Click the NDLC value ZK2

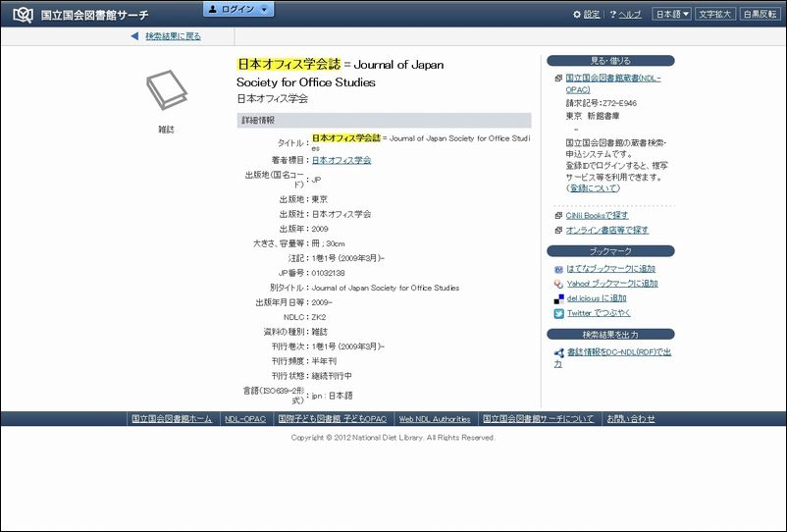(x=319, y=317)
